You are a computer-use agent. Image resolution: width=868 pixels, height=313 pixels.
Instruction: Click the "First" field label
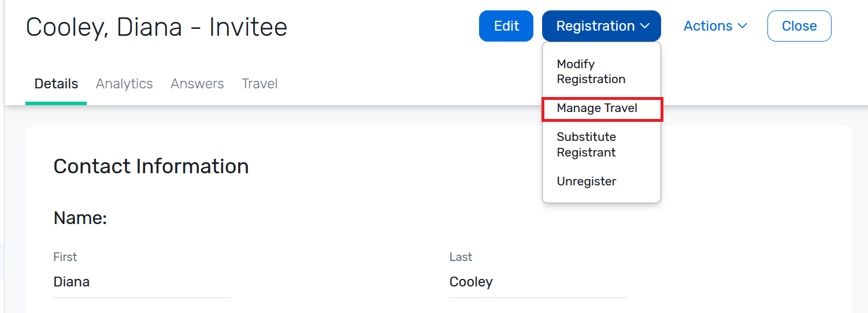(65, 257)
